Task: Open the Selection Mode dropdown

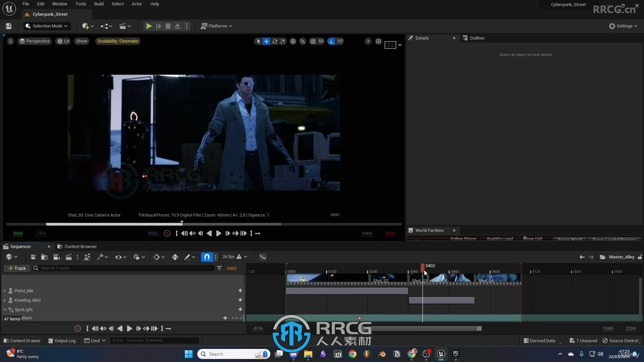Action: [x=47, y=26]
